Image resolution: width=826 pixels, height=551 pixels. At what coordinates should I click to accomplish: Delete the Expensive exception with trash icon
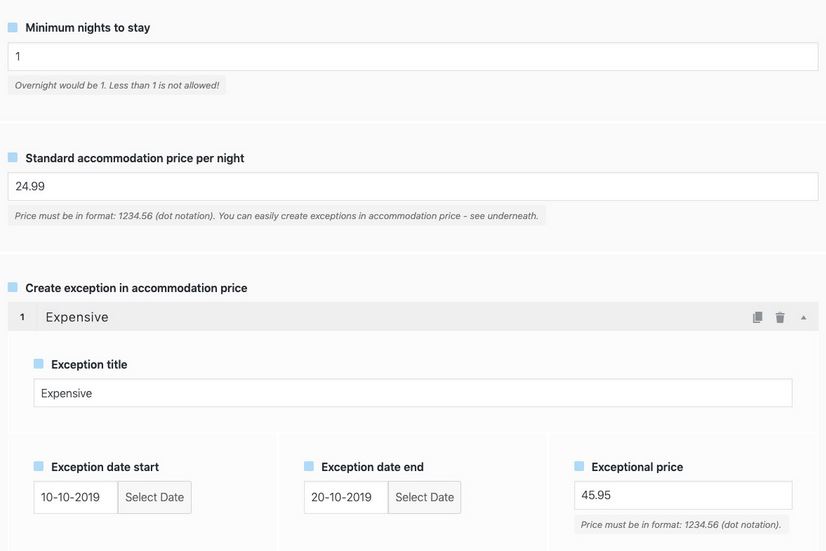tap(780, 317)
